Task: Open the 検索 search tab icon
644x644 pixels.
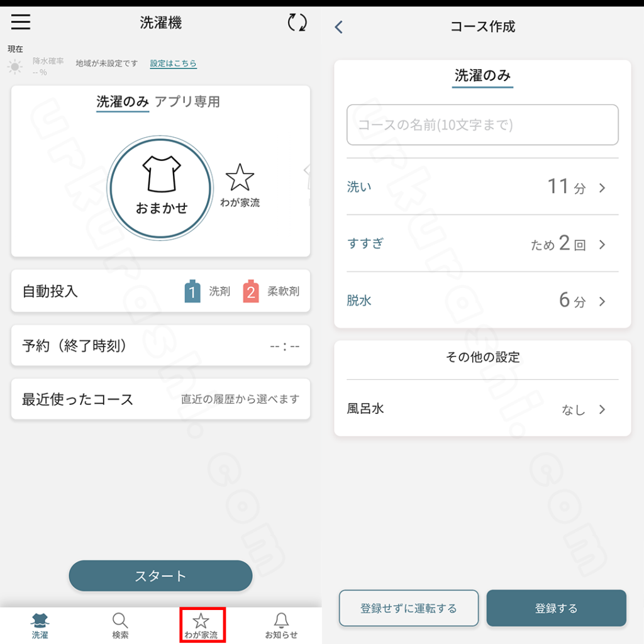Action: click(x=120, y=625)
